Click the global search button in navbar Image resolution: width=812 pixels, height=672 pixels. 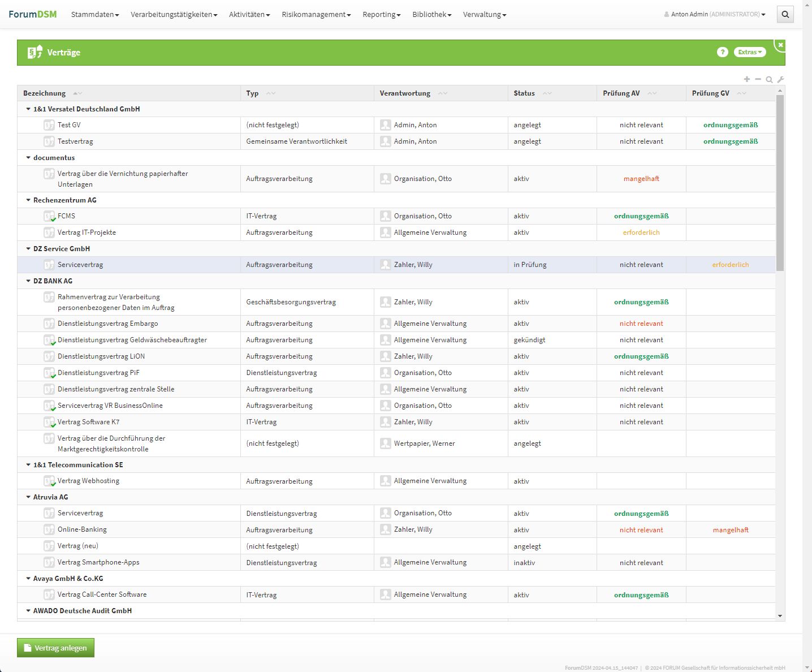click(x=785, y=15)
